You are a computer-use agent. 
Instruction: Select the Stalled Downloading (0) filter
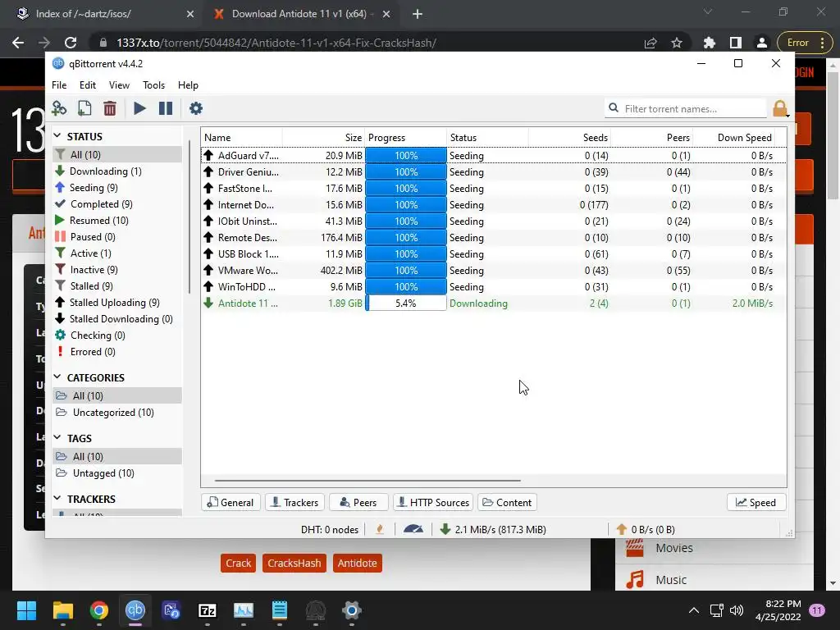pos(117,319)
